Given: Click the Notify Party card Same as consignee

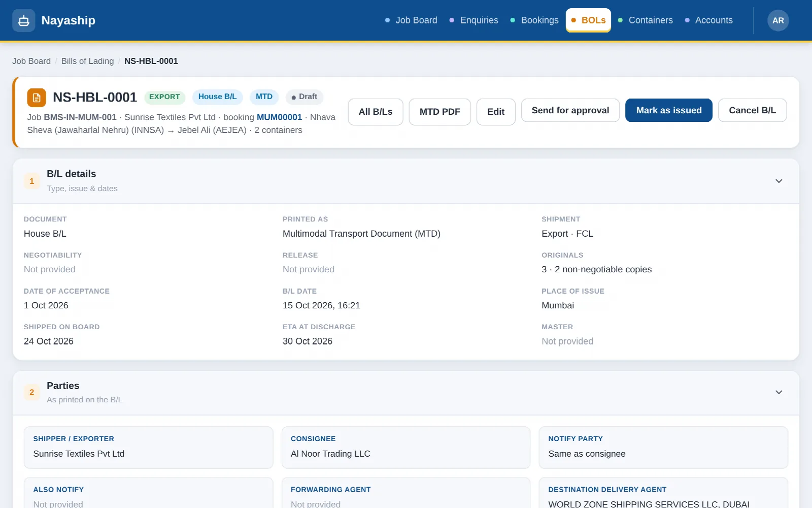Looking at the screenshot, I should tap(663, 448).
